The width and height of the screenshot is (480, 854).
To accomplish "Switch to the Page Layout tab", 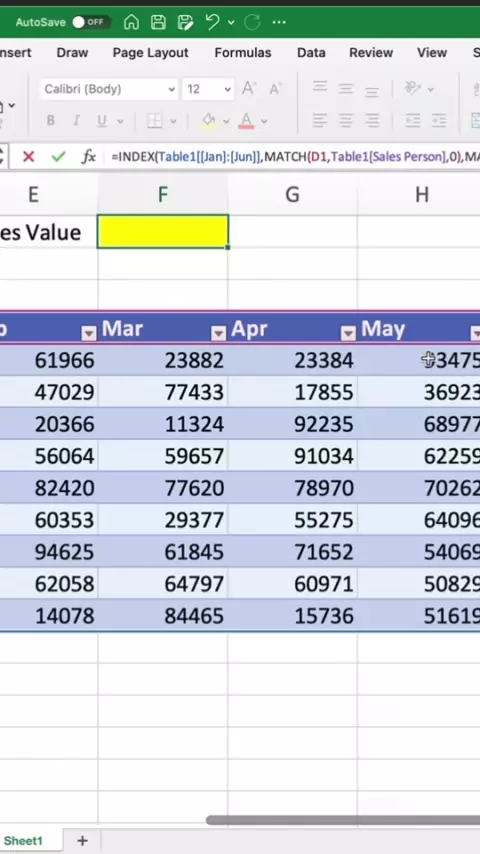I will (x=150, y=53).
